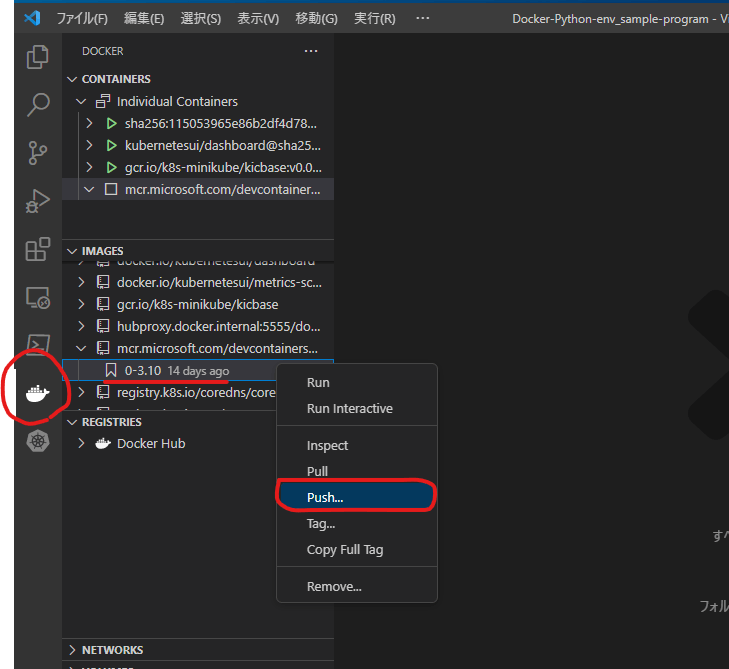729x669 pixels.
Task: Click the Individual Containers group icon
Action: 103,101
